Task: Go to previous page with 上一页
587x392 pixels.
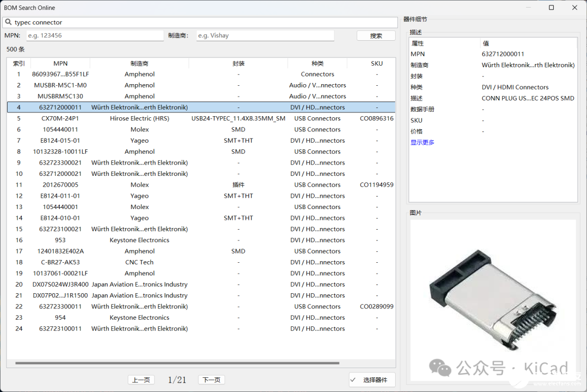Action: (141, 380)
